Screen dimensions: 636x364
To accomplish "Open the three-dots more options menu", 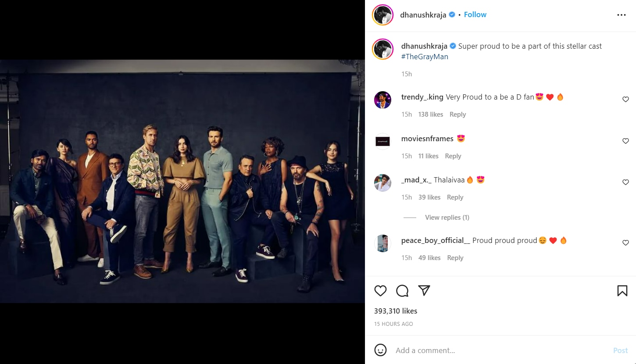I will pyautogui.click(x=622, y=15).
